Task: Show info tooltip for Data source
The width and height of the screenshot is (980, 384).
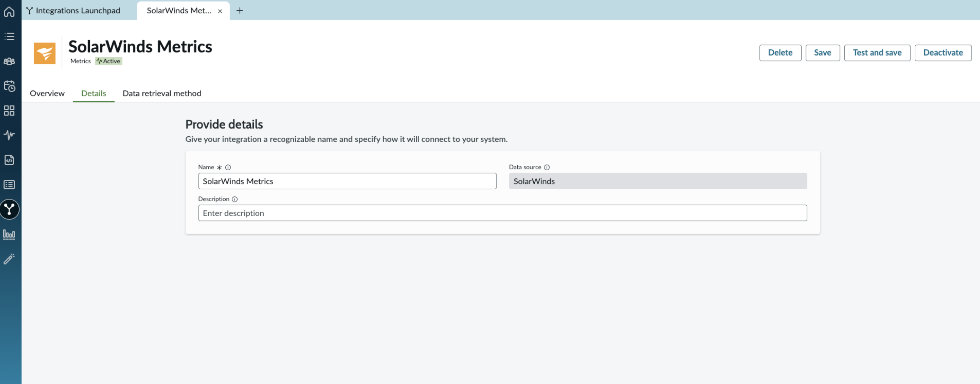Action: [x=547, y=167]
